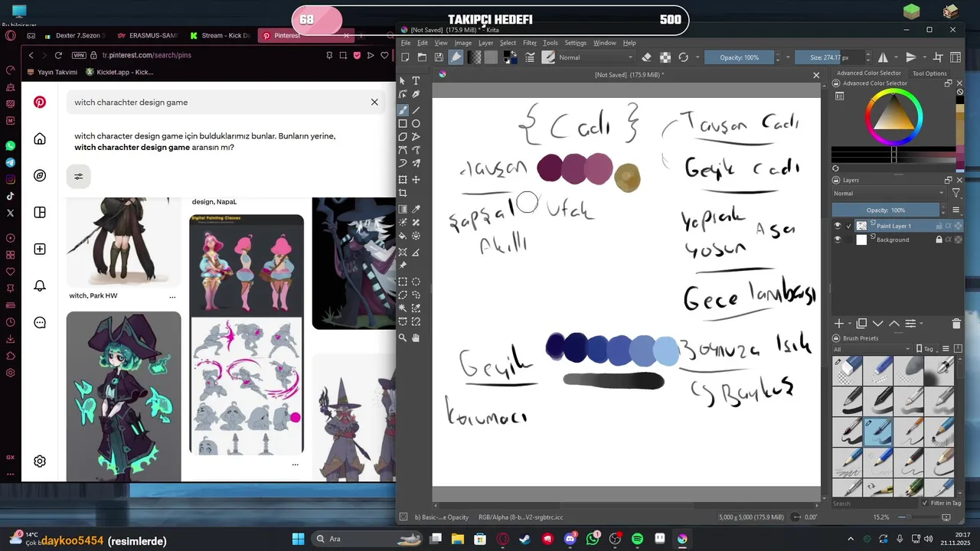This screenshot has width=980, height=551.
Task: Click the Kicklet.app bookmark in browser
Action: [x=119, y=72]
